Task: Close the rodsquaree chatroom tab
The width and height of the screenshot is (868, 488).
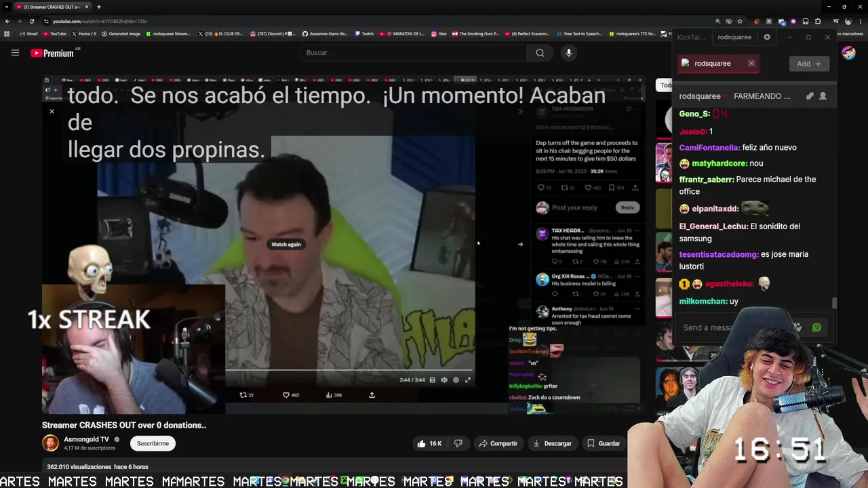Action: coord(751,63)
